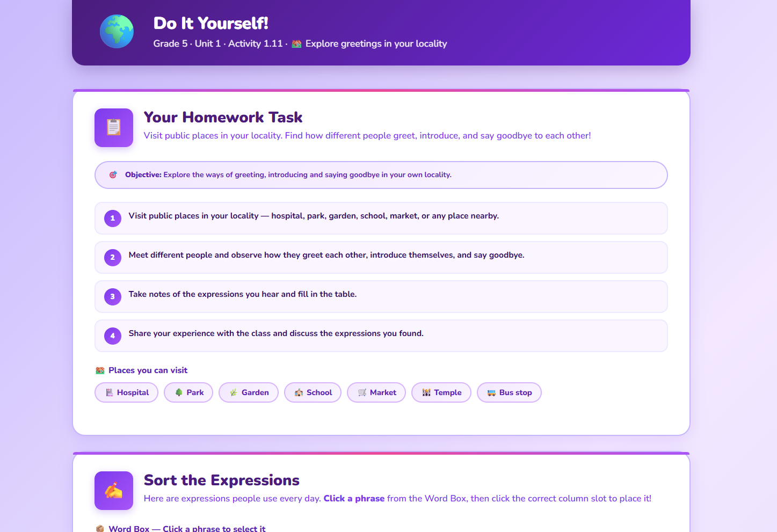The width and height of the screenshot is (777, 532).
Task: Click the 'Sort the Expressions' heading
Action: [x=222, y=480]
